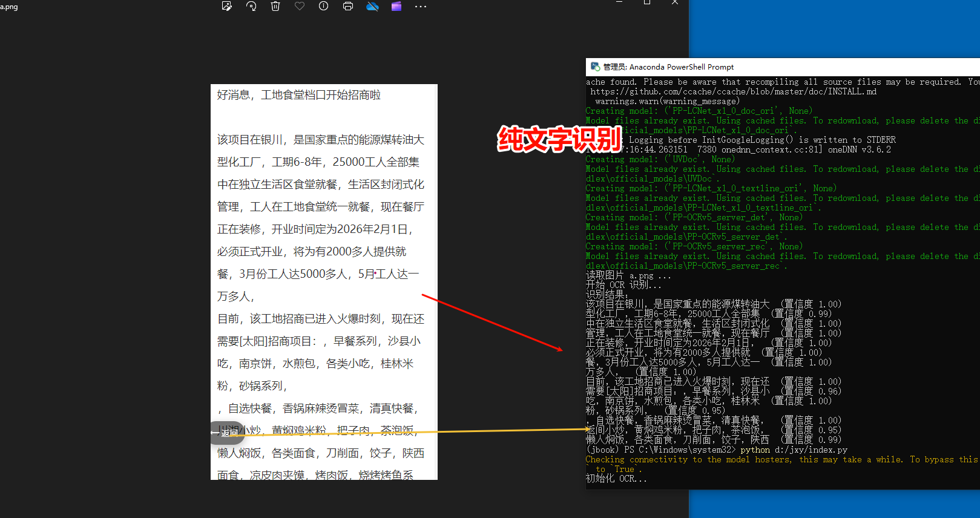Click the red 纯文字识别 overlay text
This screenshot has height=518, width=980.
(x=559, y=139)
